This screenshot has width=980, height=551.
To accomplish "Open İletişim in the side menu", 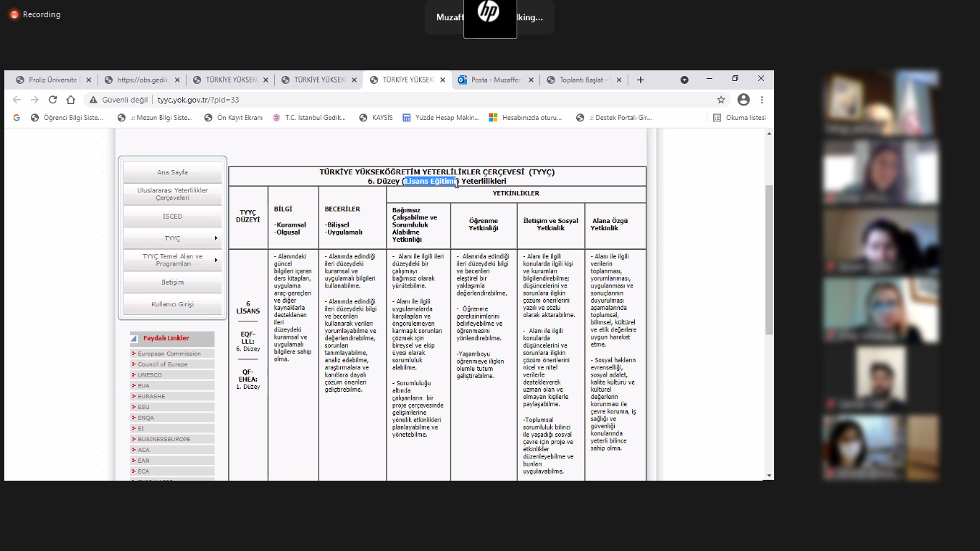I will 172,282.
